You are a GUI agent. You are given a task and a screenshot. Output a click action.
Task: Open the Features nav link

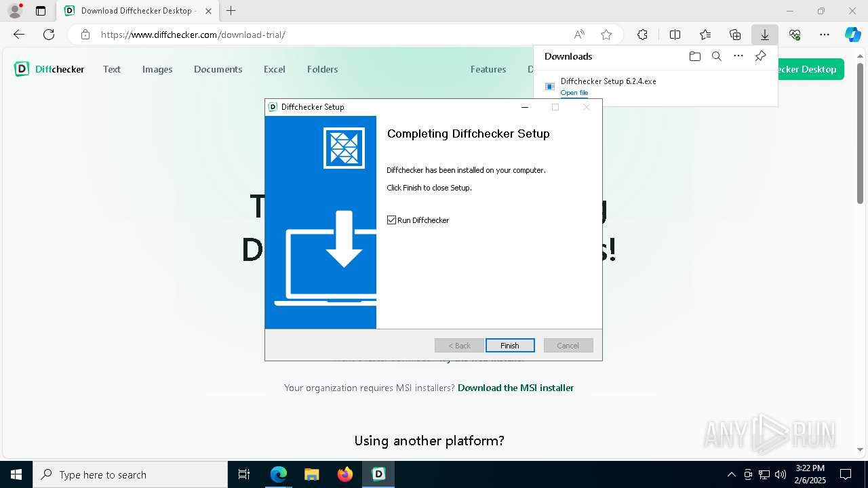point(488,69)
